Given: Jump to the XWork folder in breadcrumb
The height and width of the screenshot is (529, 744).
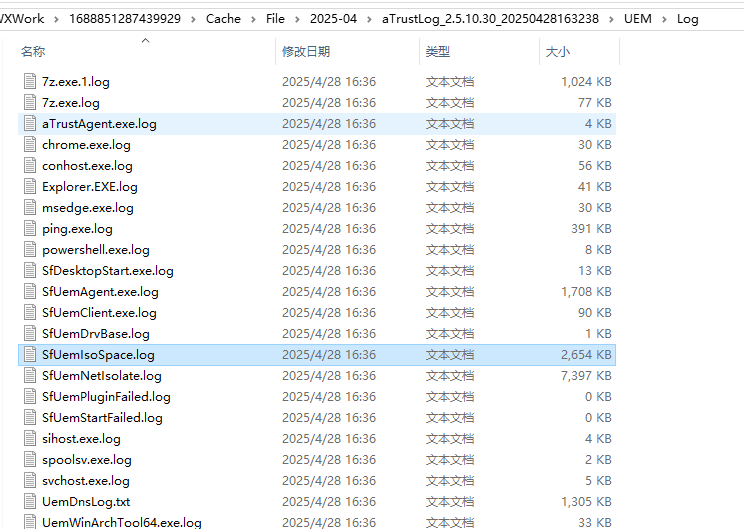Looking at the screenshot, I should (22, 19).
